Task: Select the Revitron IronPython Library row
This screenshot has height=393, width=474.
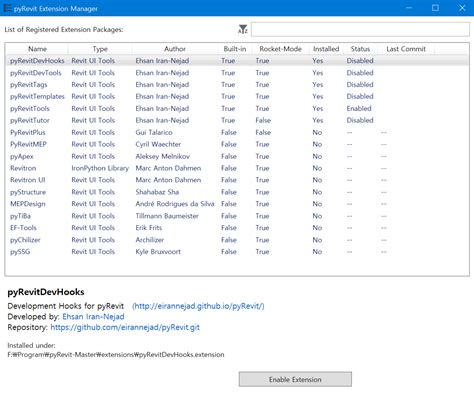Action: coord(237,168)
